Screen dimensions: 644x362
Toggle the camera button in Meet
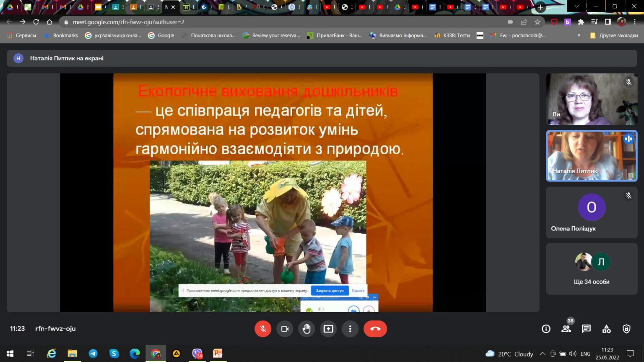point(285,329)
